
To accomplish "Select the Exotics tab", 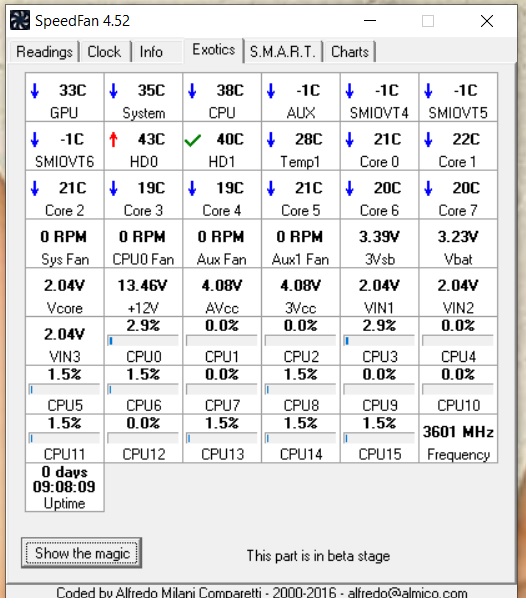I will [x=214, y=50].
